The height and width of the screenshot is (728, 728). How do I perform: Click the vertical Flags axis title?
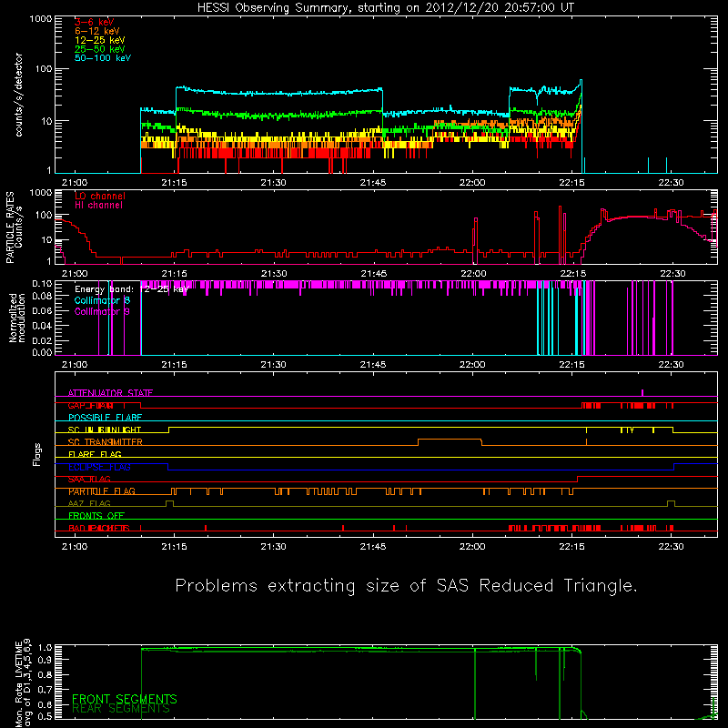pyautogui.click(x=36, y=454)
